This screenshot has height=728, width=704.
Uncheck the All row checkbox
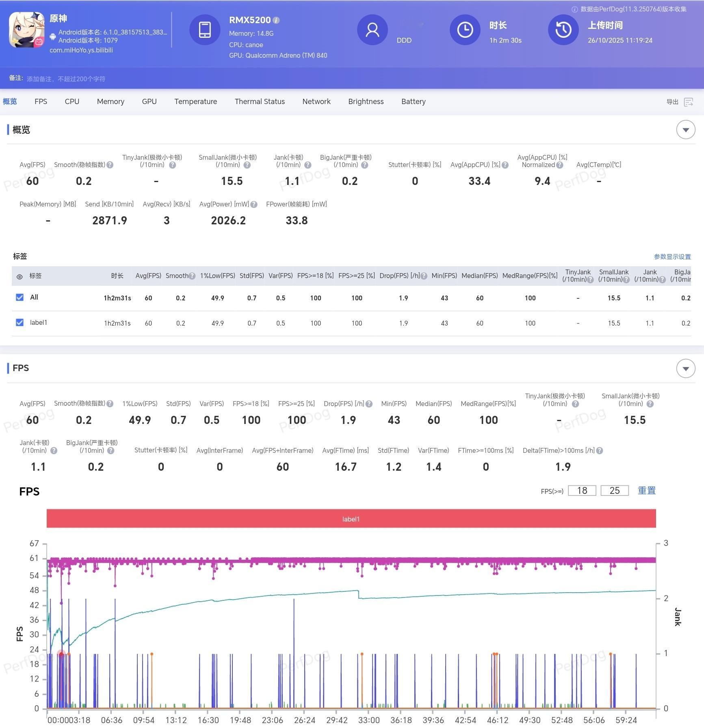coord(19,298)
